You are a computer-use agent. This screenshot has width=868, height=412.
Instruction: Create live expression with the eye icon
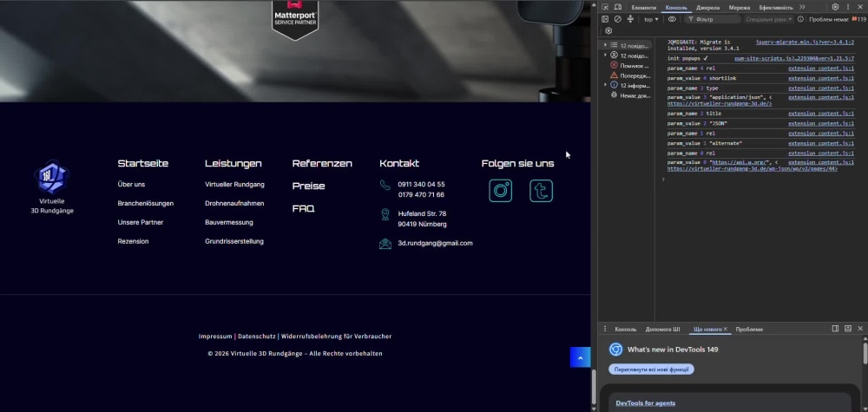[x=672, y=19]
